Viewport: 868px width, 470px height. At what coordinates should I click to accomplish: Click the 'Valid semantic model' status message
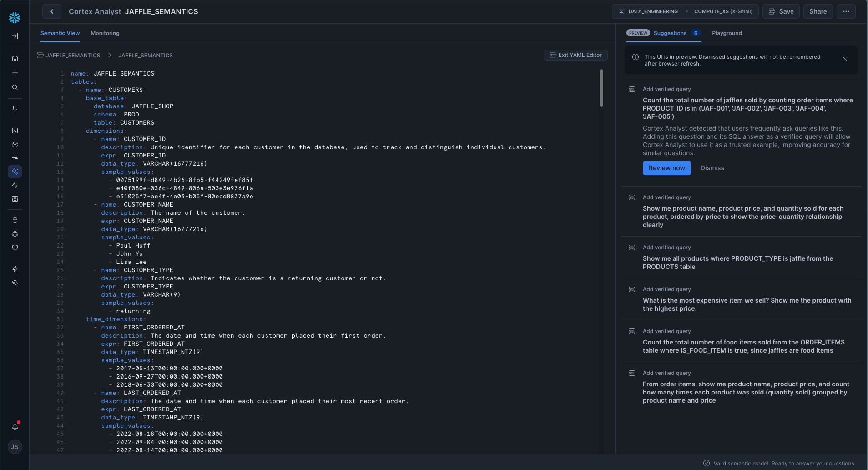[784, 464]
